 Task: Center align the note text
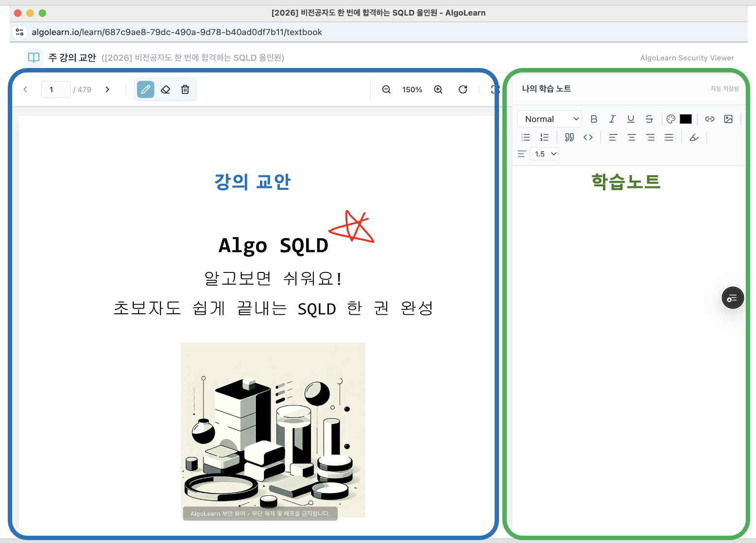point(632,137)
